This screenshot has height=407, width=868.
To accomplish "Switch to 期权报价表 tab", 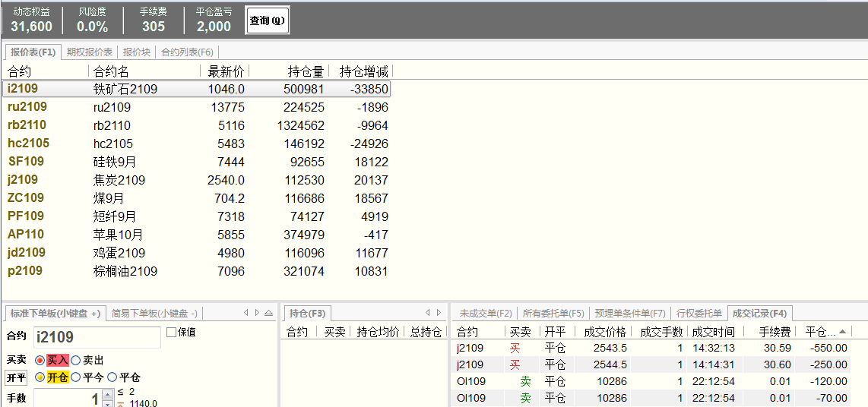I will [x=90, y=52].
